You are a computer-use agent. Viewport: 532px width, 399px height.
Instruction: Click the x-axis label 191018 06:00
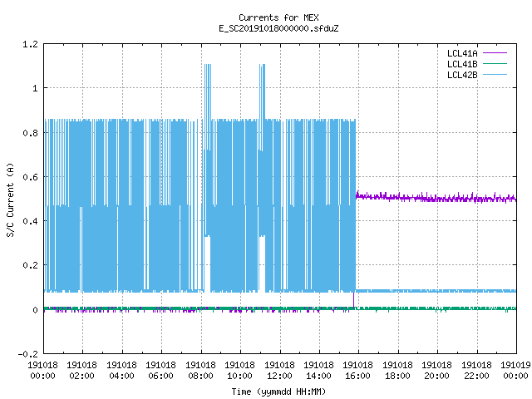(x=160, y=371)
